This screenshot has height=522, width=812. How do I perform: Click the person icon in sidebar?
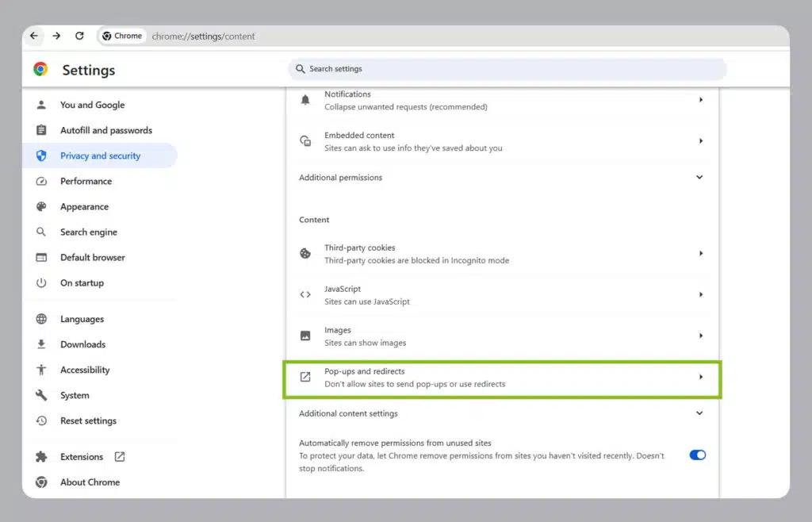(x=41, y=105)
